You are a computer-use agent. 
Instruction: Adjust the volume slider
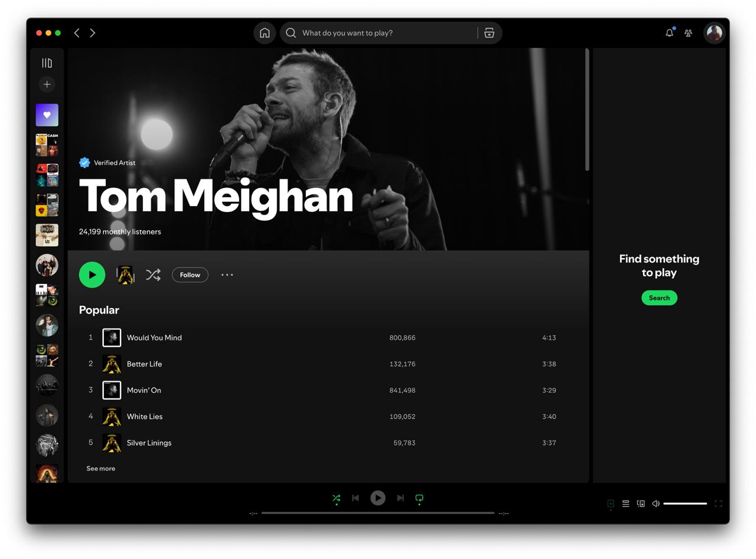tap(685, 504)
